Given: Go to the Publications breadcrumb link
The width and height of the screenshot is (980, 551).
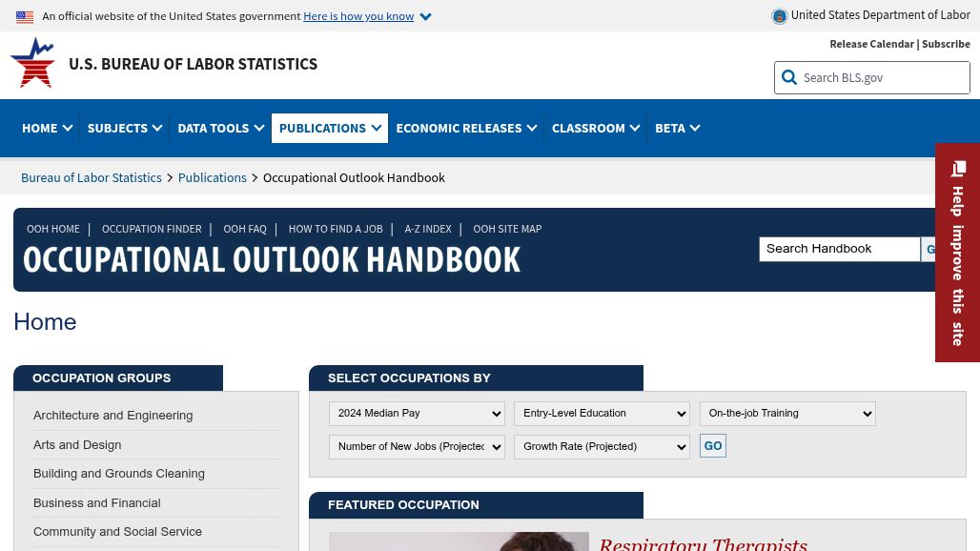Looking at the screenshot, I should [213, 177].
